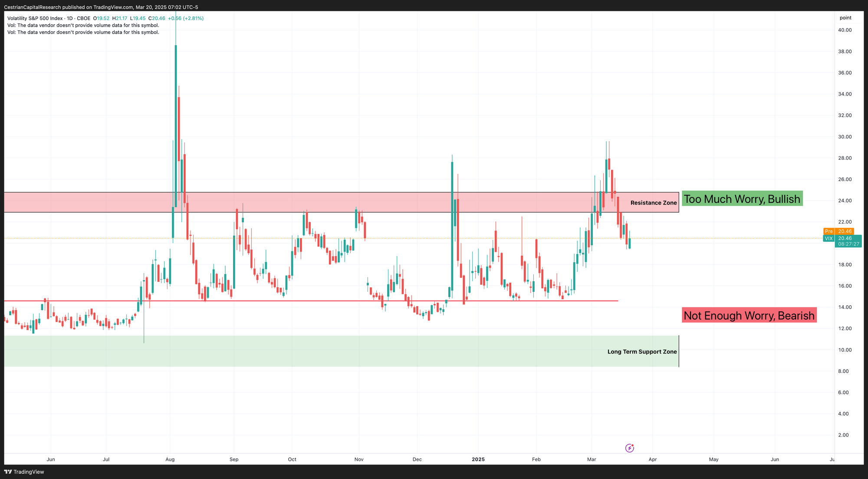
Task: Click the purple lightning bolt event icon
Action: [x=629, y=448]
